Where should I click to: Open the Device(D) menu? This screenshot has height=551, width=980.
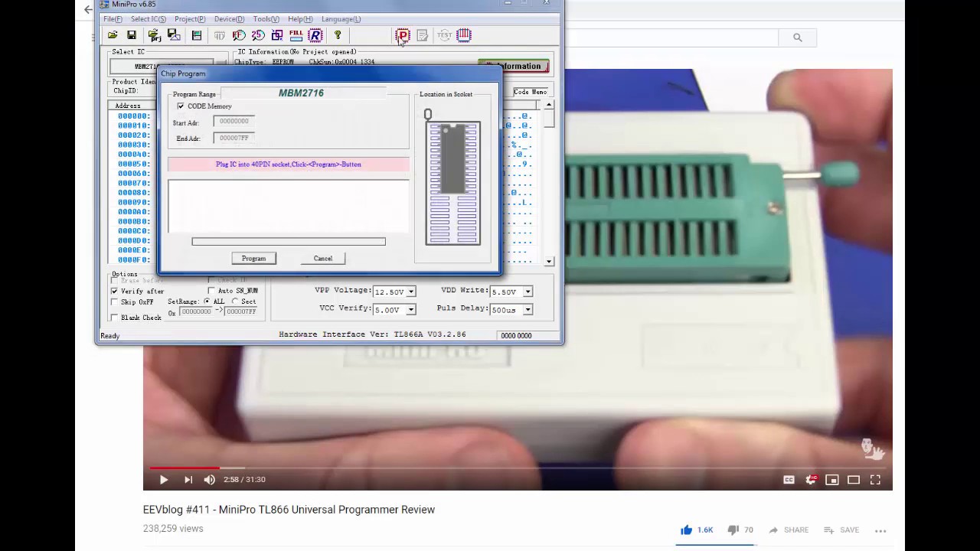point(229,19)
